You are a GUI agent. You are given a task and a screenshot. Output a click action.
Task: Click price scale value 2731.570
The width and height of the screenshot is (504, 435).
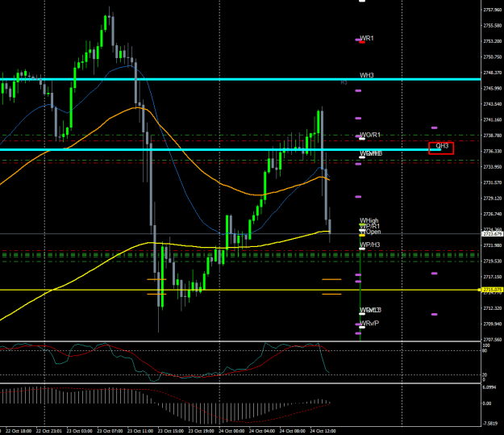[493, 182]
